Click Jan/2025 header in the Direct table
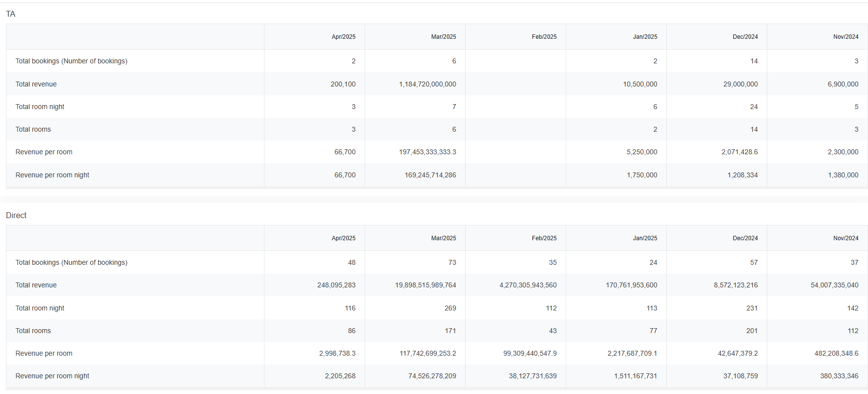Screen dimensions: 868x394 [645, 238]
